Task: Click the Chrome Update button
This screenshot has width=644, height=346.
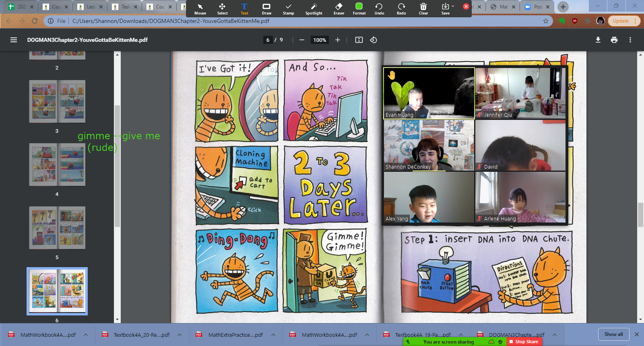Action: click(x=623, y=21)
